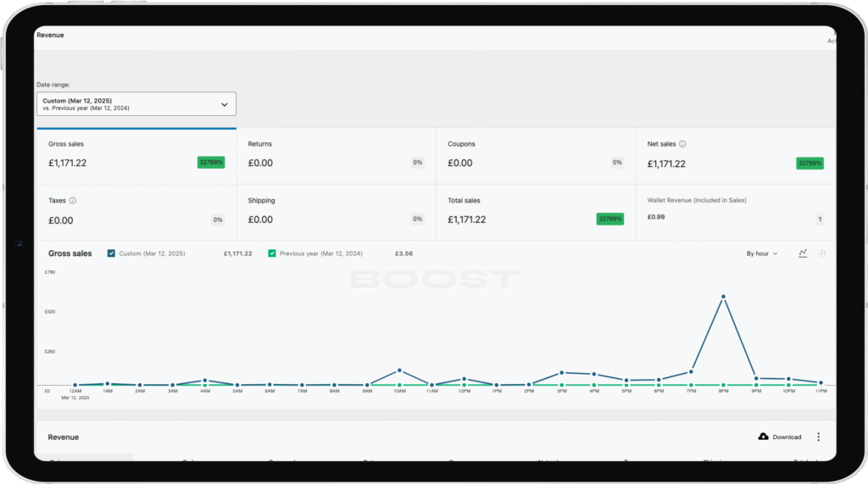Click the Revenue table heading

coord(63,437)
